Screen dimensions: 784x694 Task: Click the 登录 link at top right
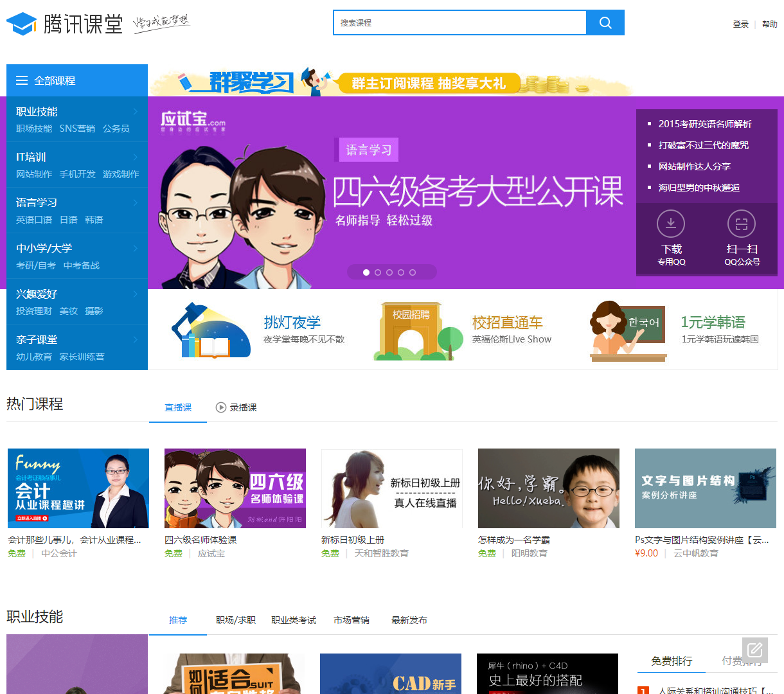741,24
